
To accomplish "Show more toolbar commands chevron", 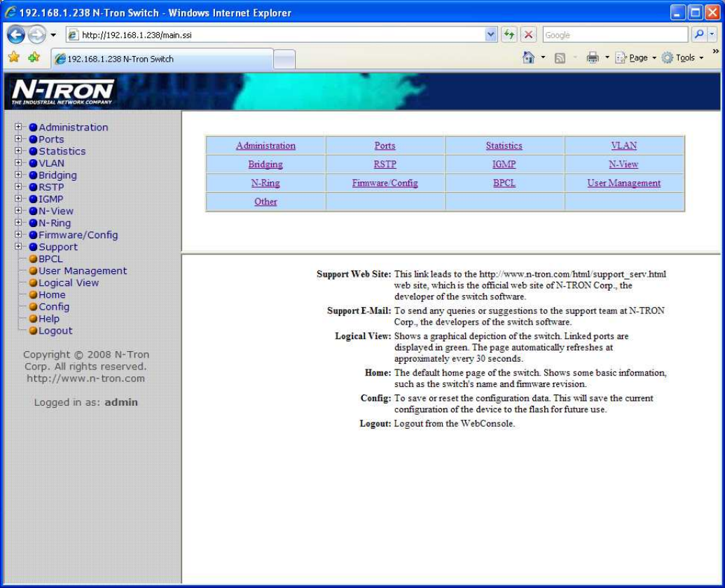I will (715, 51).
